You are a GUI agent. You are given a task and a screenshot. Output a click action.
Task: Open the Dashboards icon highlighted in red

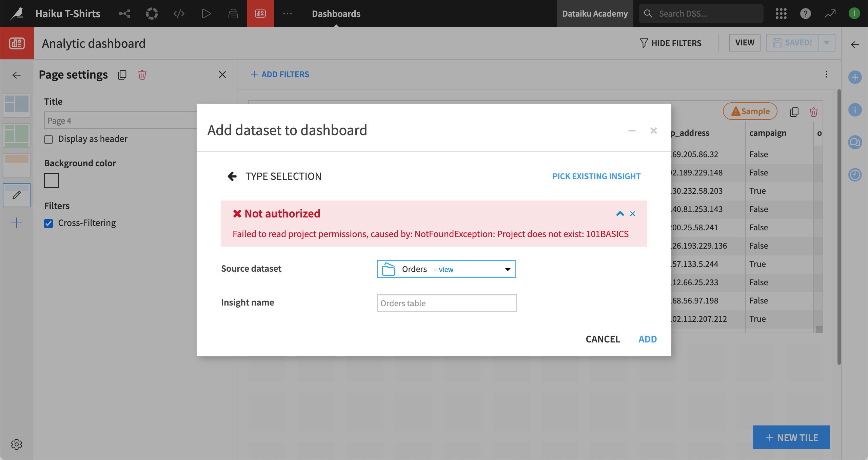click(260, 14)
